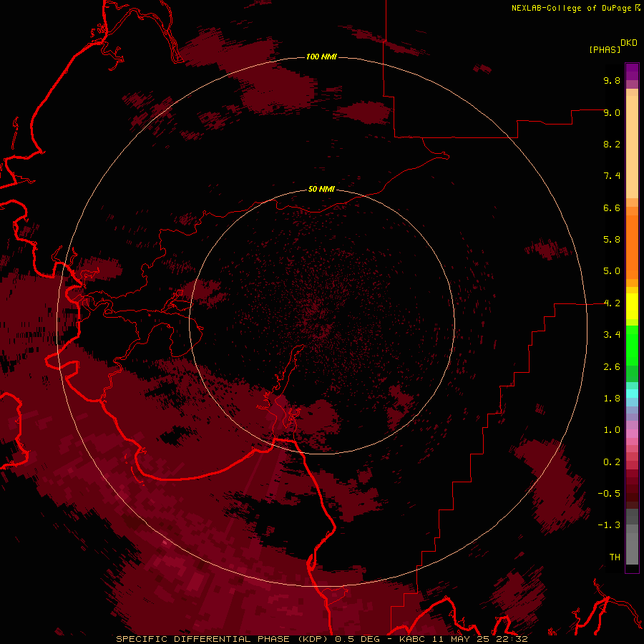Click the KABC station identifier in the footer
Screen dimensions: 644x644
413,639
